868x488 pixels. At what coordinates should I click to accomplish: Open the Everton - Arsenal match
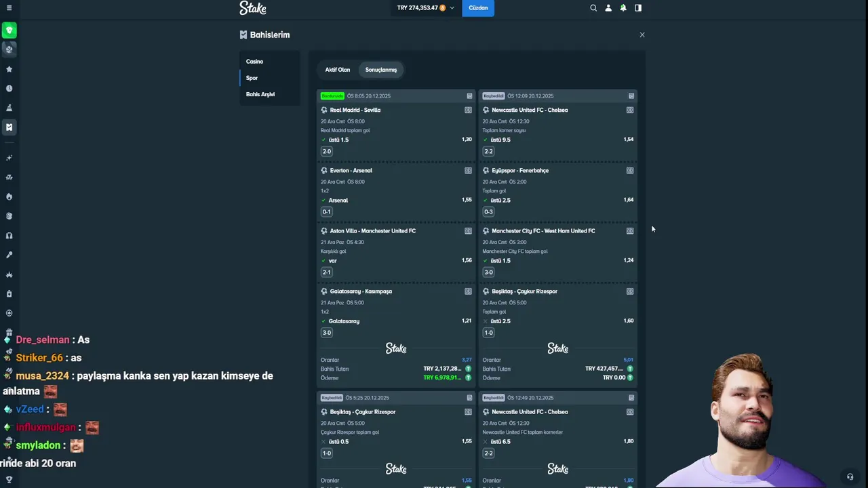(351, 171)
